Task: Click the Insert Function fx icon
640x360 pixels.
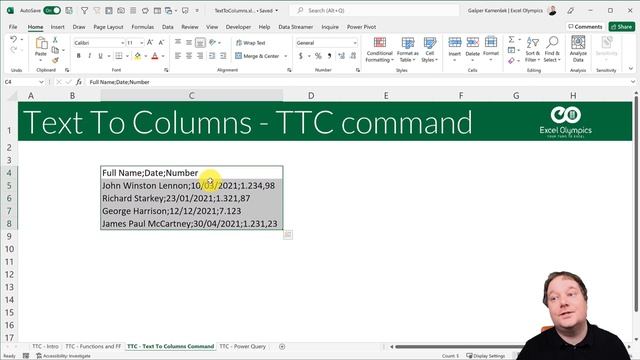Action: pyautogui.click(x=79, y=82)
